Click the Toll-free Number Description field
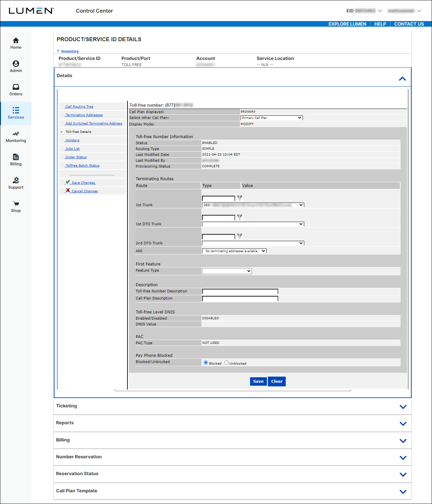Image resolution: width=432 pixels, height=504 pixels. click(x=240, y=292)
